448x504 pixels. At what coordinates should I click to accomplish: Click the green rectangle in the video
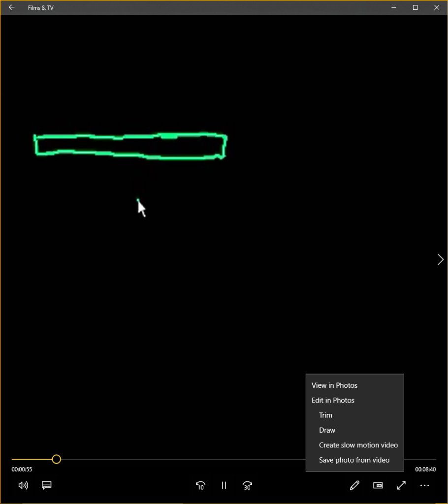(x=130, y=146)
